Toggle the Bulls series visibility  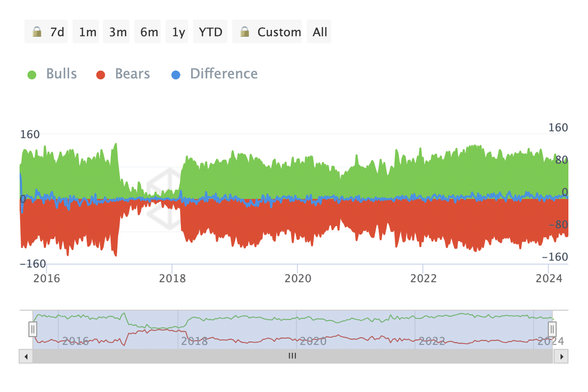click(62, 74)
